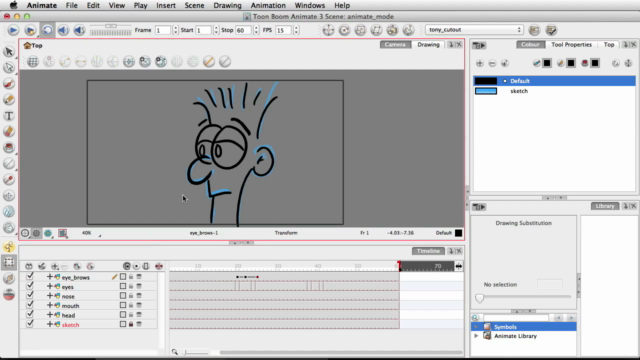Uncheck the nose layer checkbox

tap(30, 296)
